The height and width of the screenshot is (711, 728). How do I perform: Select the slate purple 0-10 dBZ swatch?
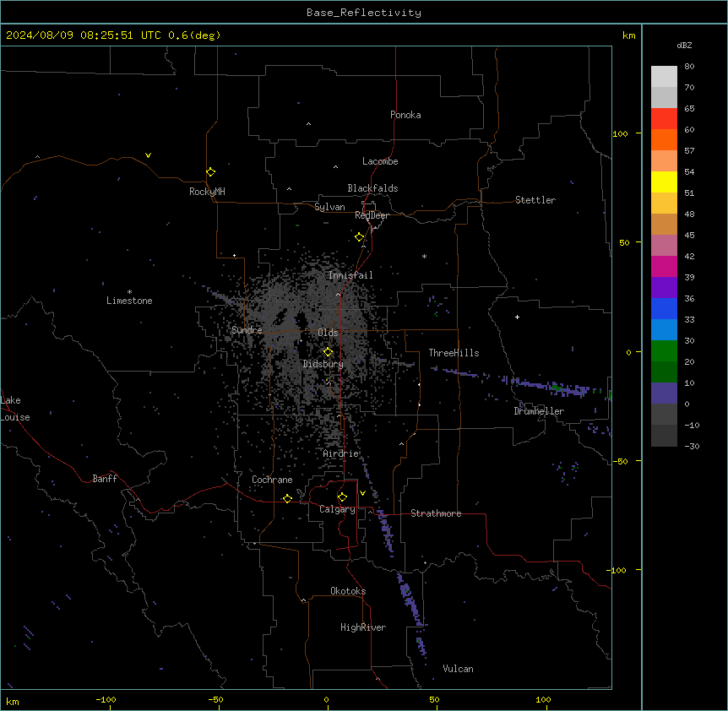click(664, 393)
